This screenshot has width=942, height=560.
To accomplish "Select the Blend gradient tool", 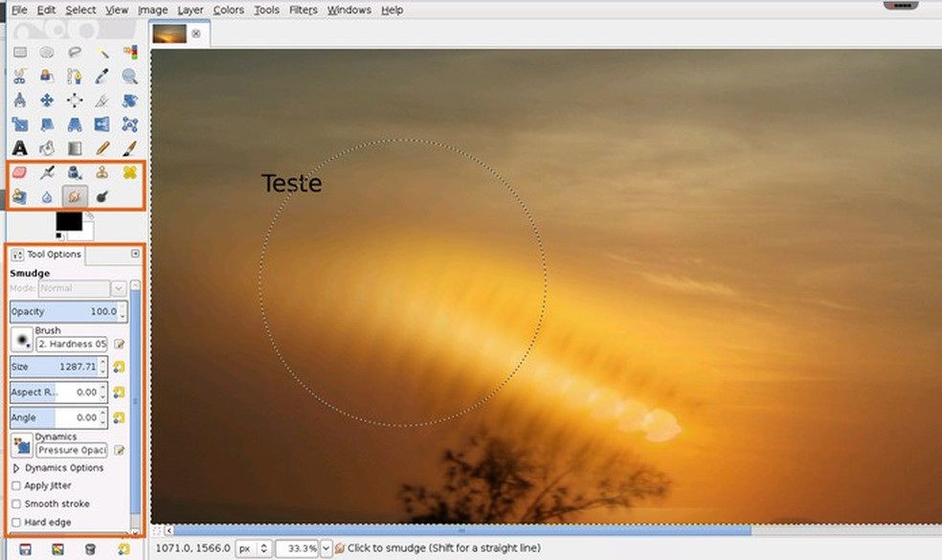I will [75, 147].
